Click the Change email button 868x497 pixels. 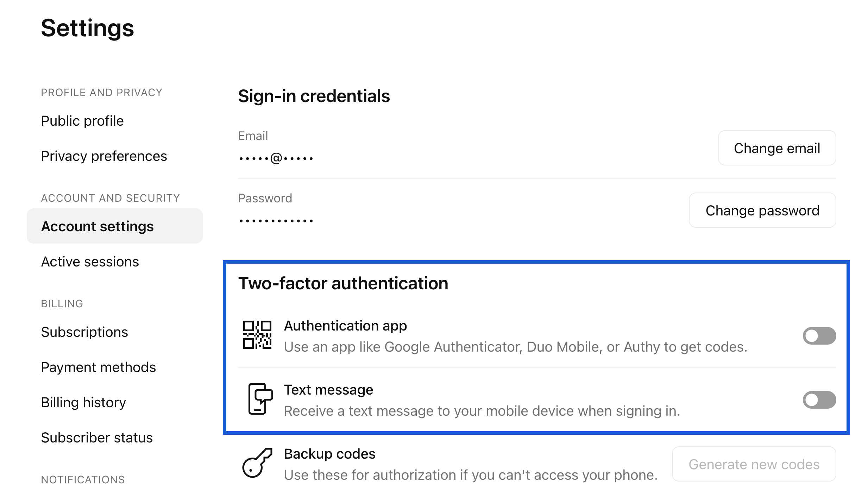click(x=777, y=148)
